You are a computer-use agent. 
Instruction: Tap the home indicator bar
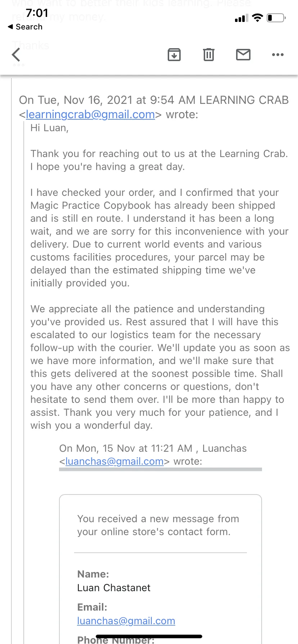click(x=149, y=636)
